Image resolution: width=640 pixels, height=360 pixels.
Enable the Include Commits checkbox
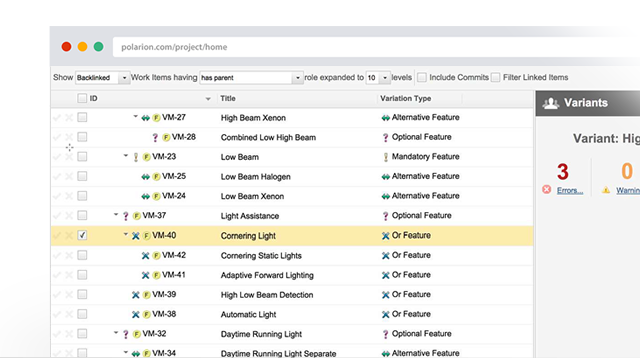click(x=422, y=77)
